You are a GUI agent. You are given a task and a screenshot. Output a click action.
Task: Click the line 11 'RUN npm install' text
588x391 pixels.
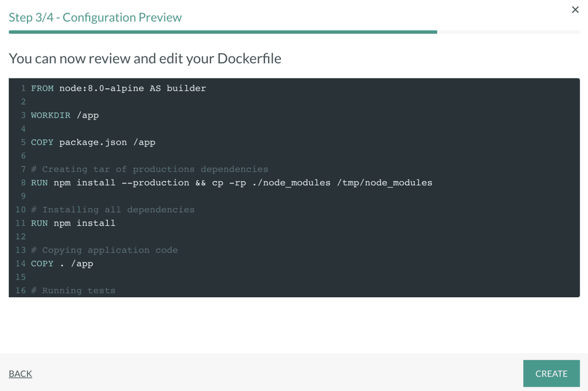[73, 223]
